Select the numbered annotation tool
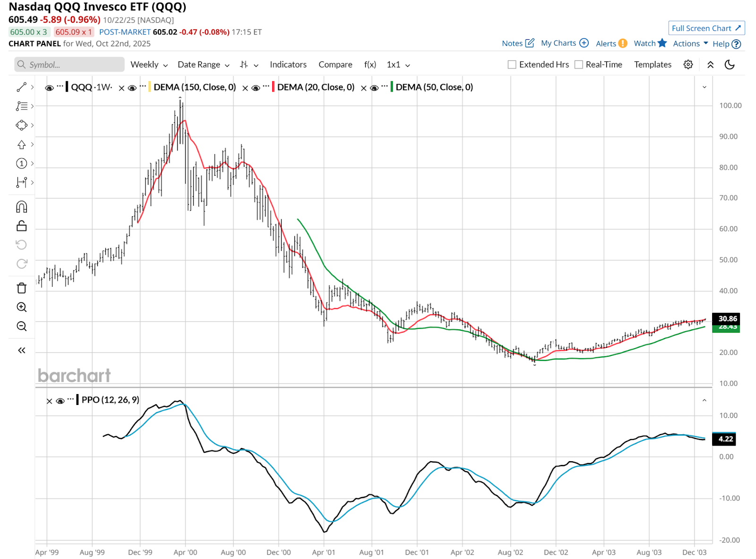 click(22, 163)
